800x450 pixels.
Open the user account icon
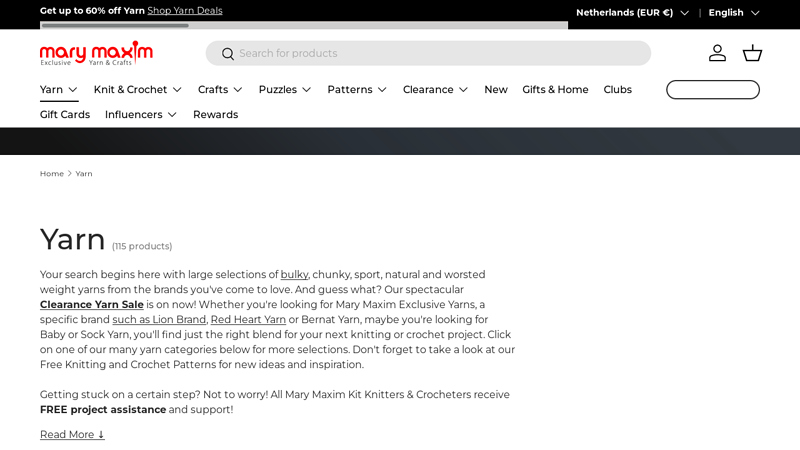coord(717,53)
